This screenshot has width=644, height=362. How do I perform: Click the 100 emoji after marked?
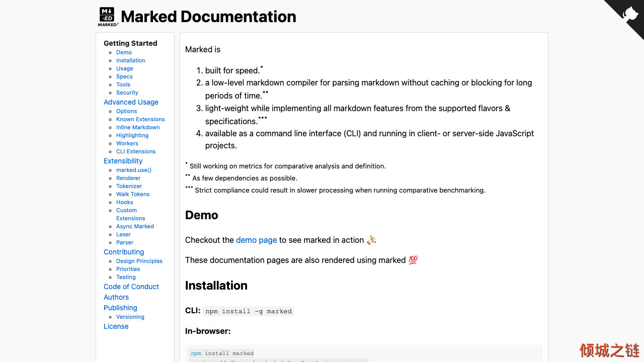point(413,260)
